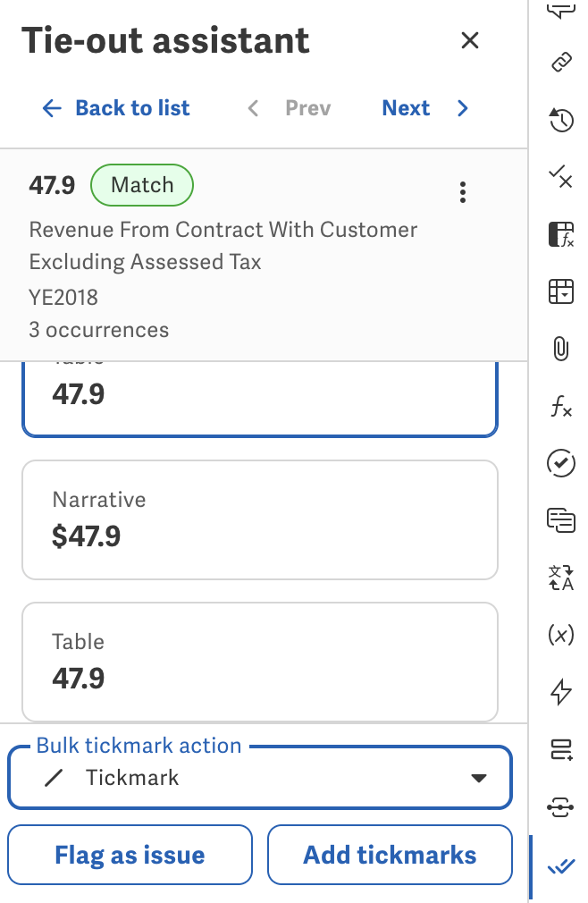588x903 pixels.
Task: Open the translate language icon
Action: click(x=561, y=578)
